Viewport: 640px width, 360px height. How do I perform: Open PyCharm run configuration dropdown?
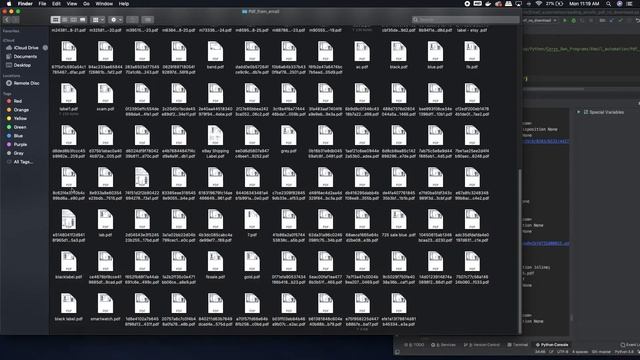tap(540, 20)
